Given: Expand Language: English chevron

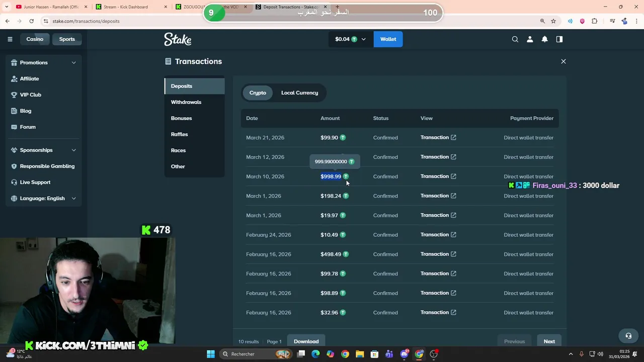Looking at the screenshot, I should pos(73,198).
